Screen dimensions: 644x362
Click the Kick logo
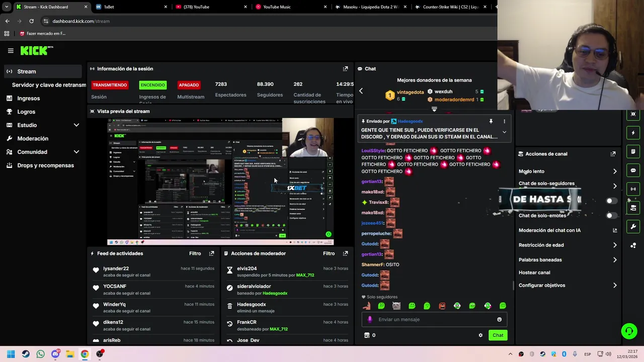(x=36, y=50)
